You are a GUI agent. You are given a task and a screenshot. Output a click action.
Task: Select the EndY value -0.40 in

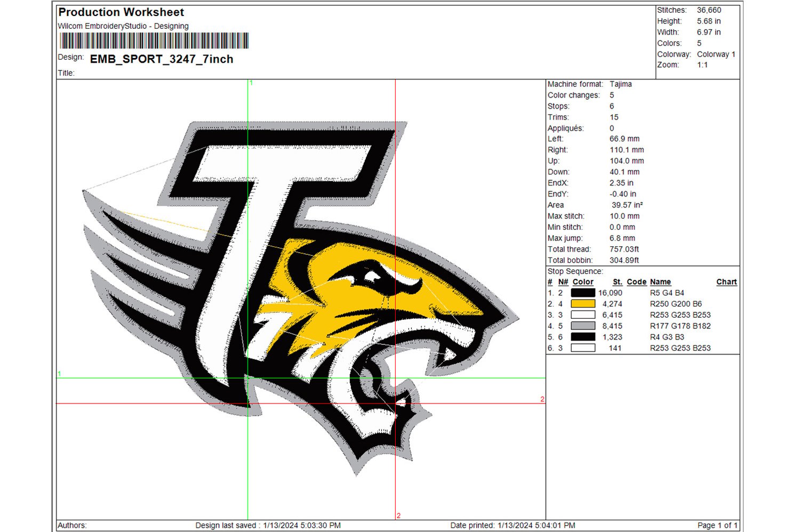pyautogui.click(x=623, y=194)
